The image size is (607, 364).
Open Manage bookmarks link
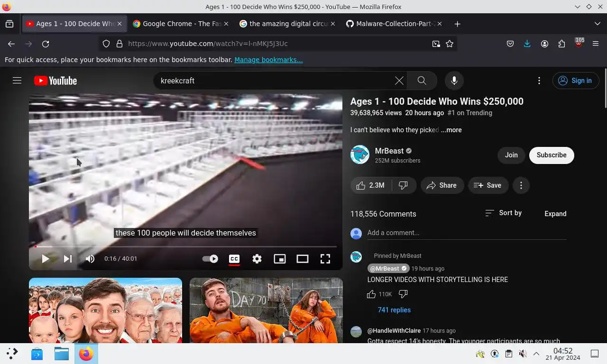268,60
